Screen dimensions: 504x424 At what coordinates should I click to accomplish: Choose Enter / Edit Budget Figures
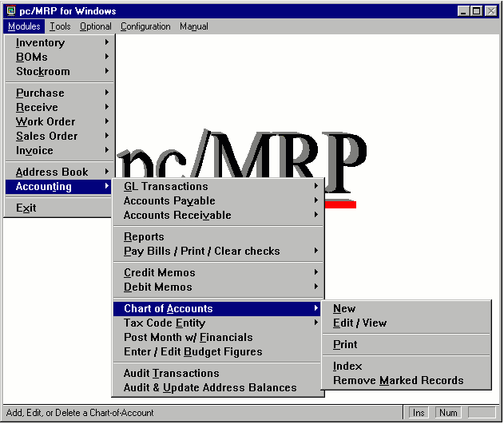[217, 352]
